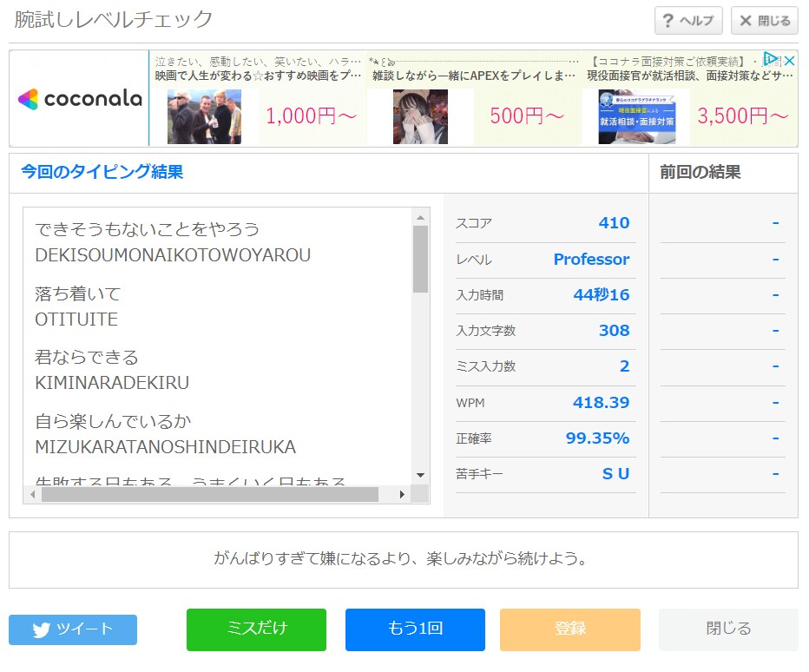Click the left arrow of the horizontal scrollbar

coord(32,495)
